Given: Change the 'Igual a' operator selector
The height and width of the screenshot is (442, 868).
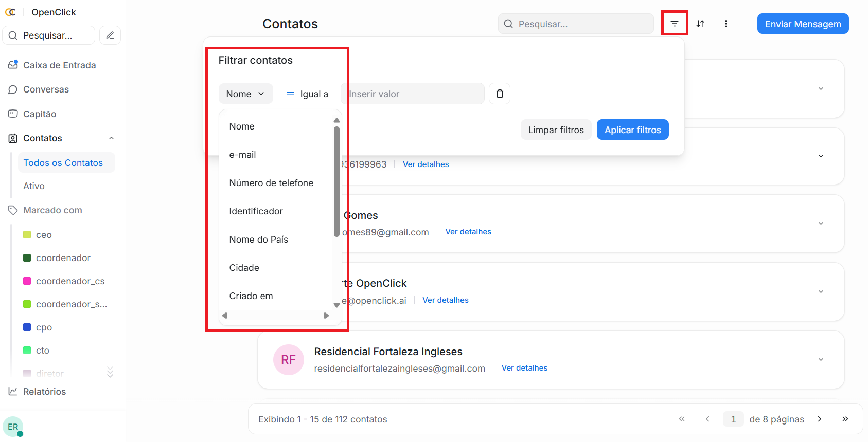Looking at the screenshot, I should (308, 94).
